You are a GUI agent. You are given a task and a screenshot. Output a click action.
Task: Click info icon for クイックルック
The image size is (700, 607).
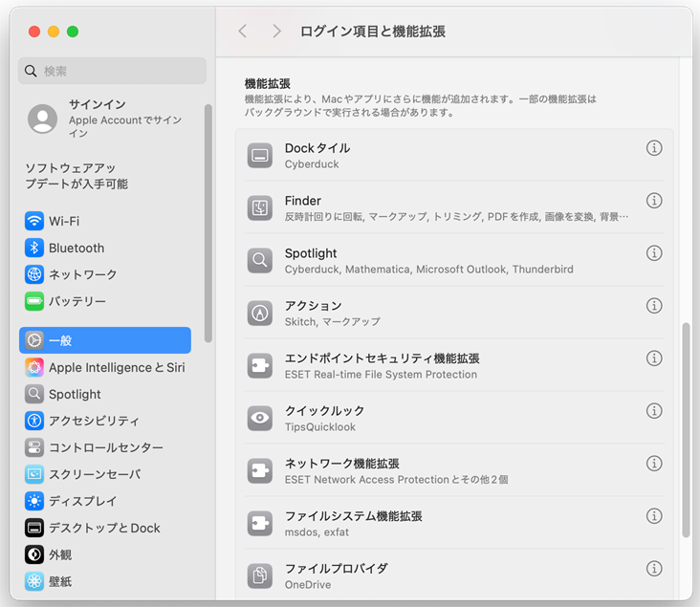(654, 411)
